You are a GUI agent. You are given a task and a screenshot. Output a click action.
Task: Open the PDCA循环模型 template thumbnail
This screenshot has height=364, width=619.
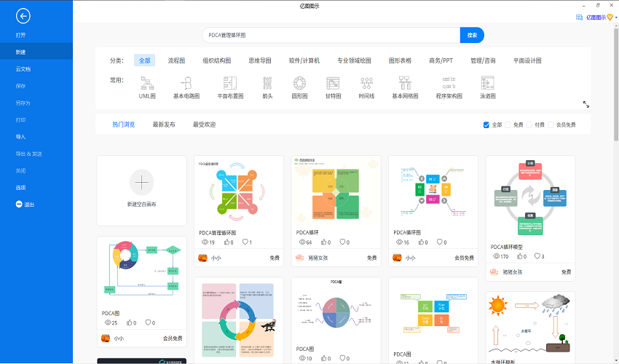[x=530, y=199]
